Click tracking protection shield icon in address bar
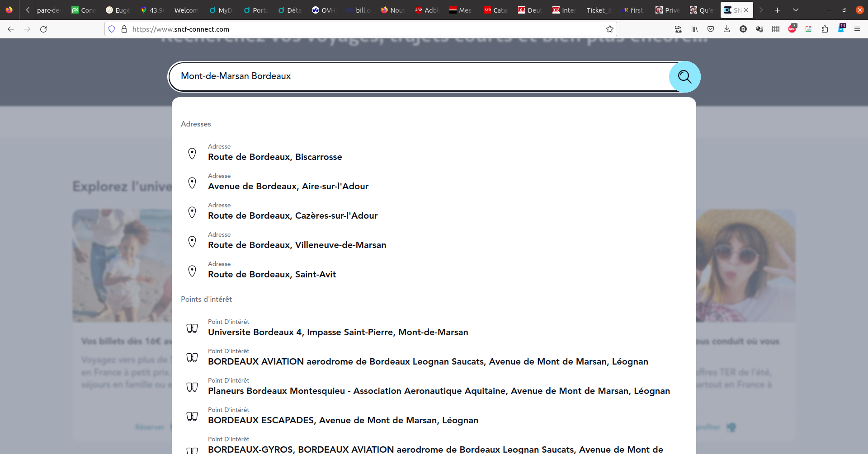Viewport: 868px width, 454px height. pyautogui.click(x=112, y=29)
